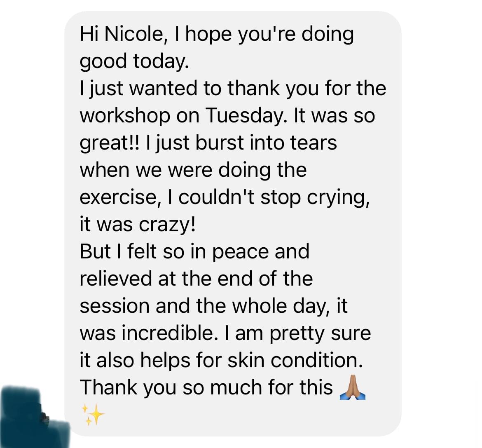Click the word 'Tuesday' in the message

click(x=246, y=116)
